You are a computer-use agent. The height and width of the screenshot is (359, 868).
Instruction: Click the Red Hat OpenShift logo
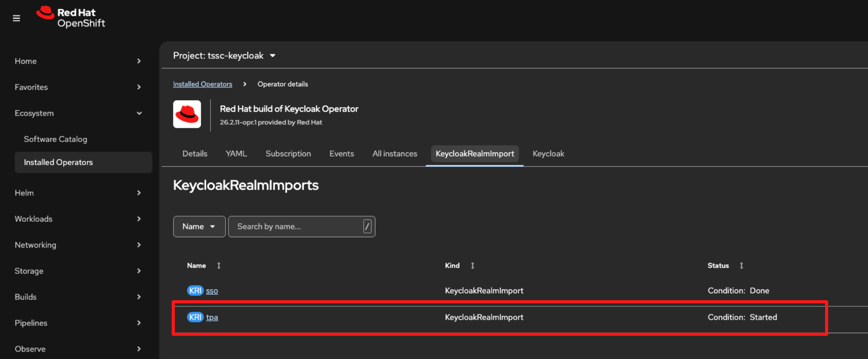click(71, 18)
